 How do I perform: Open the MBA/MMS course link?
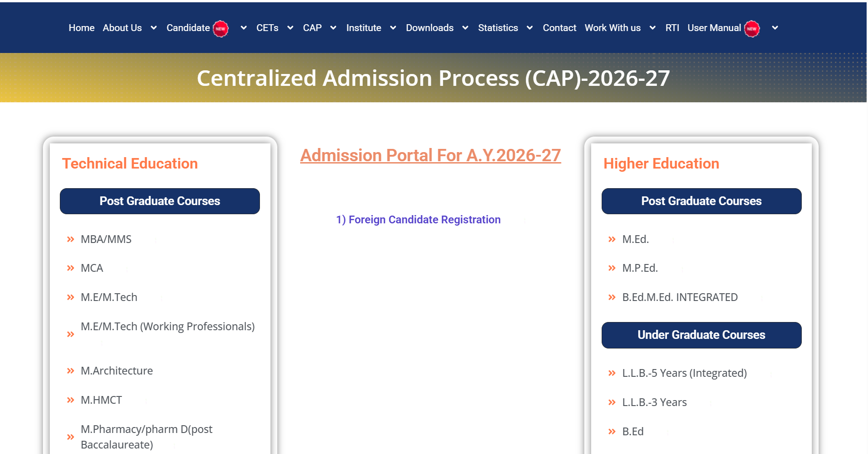click(x=106, y=239)
